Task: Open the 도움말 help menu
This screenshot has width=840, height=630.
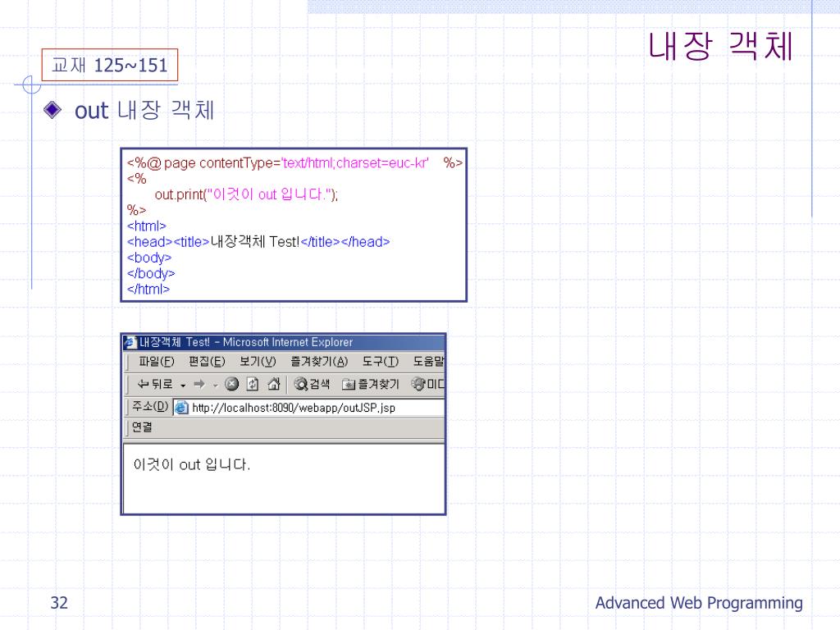Action: click(428, 362)
